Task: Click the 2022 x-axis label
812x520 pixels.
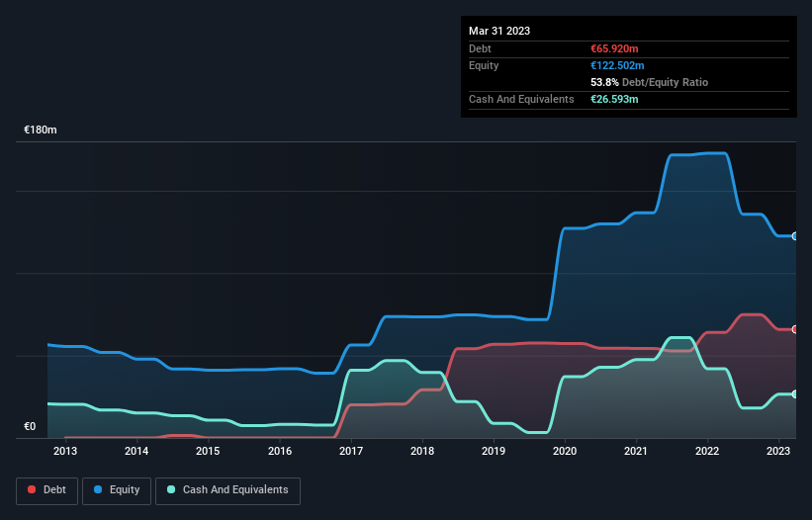Action: (x=707, y=451)
